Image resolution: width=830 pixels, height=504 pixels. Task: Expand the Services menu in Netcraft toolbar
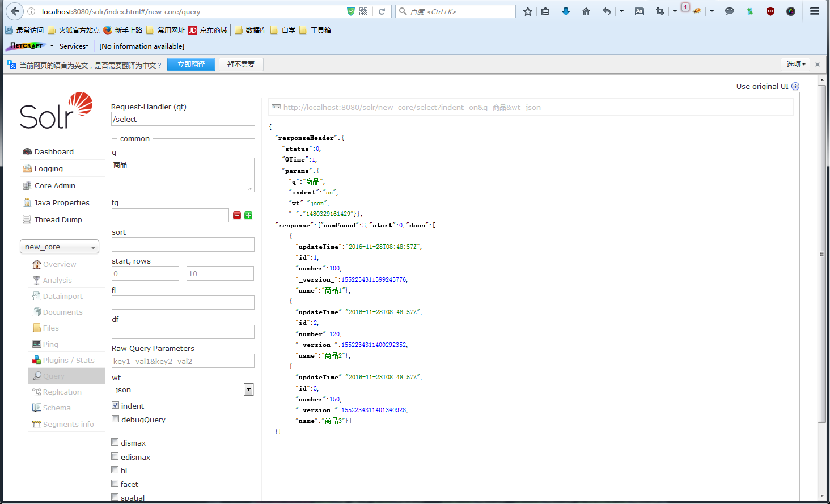coord(74,46)
